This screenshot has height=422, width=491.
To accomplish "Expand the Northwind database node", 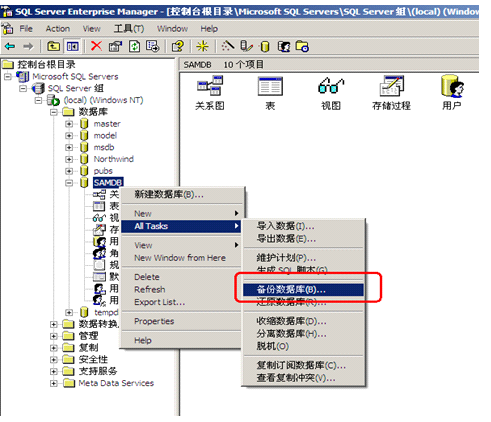I will point(69,159).
